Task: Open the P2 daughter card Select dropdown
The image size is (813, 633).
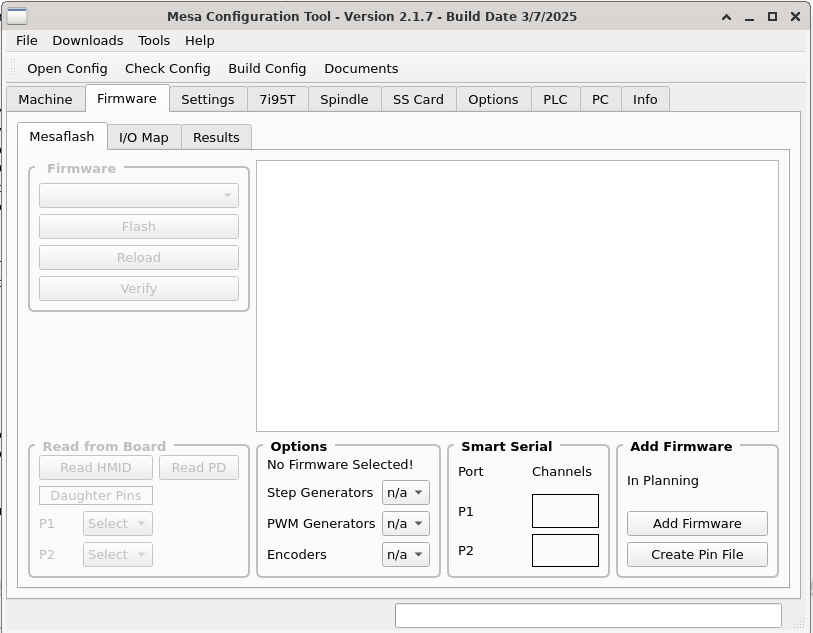Action: coord(118,555)
